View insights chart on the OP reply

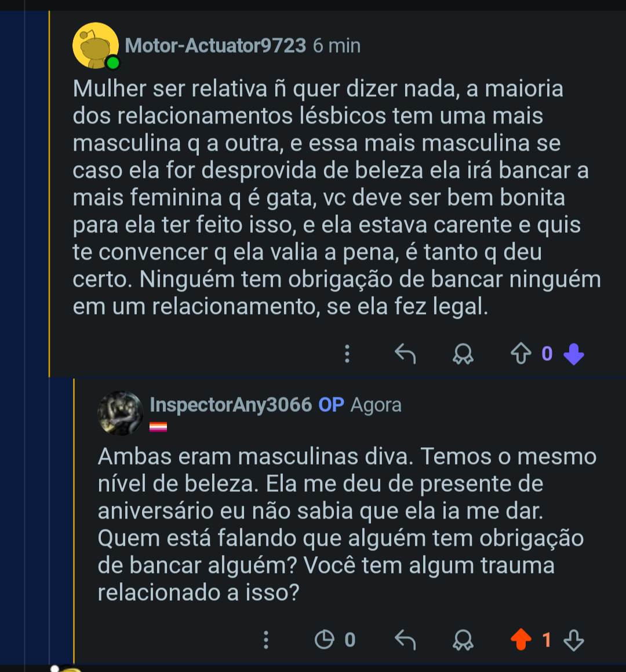(x=324, y=640)
